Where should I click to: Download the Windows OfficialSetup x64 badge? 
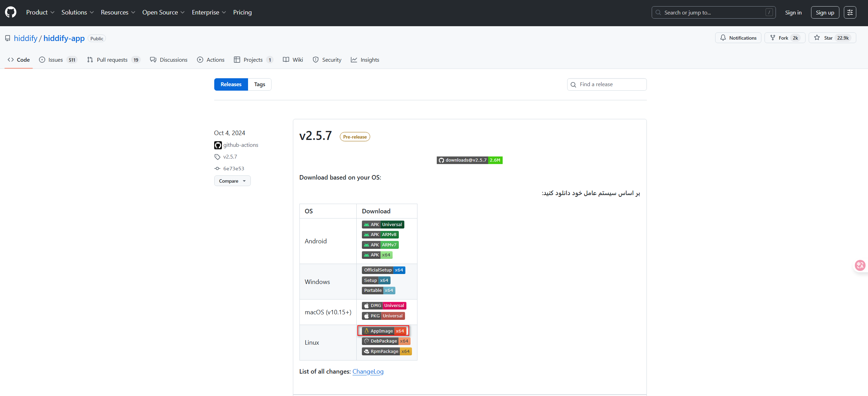pos(384,270)
